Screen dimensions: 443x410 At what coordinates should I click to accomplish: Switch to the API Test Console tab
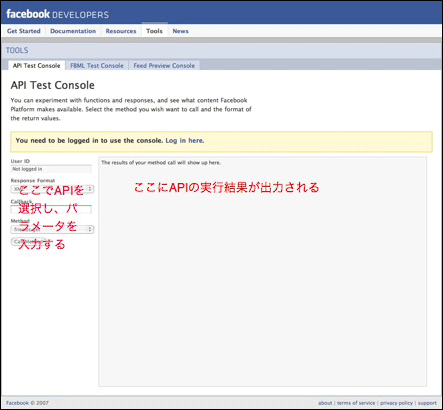pyautogui.click(x=37, y=65)
